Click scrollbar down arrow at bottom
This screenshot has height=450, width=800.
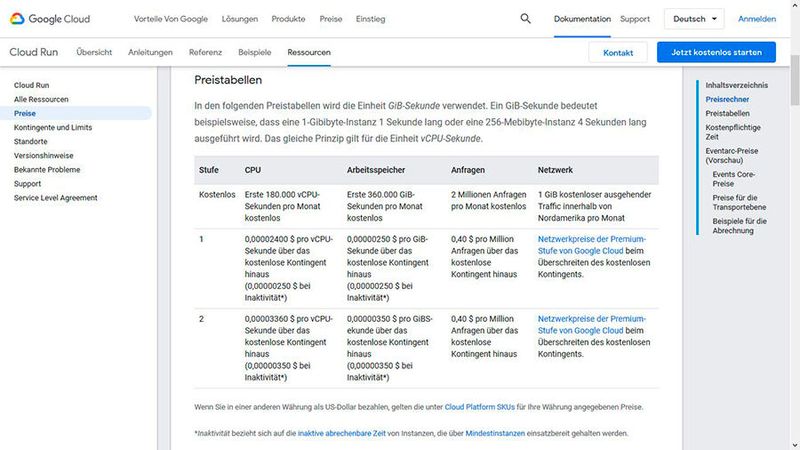(795, 445)
